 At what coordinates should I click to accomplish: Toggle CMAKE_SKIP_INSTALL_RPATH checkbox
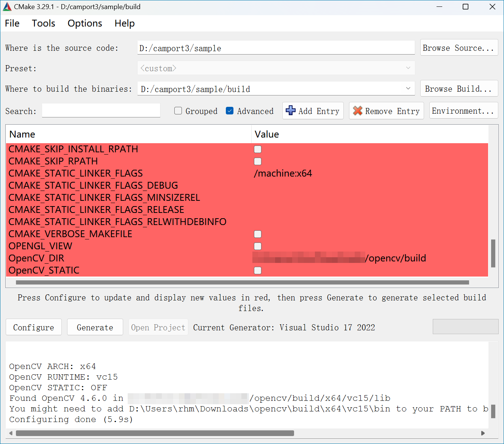[x=258, y=149]
